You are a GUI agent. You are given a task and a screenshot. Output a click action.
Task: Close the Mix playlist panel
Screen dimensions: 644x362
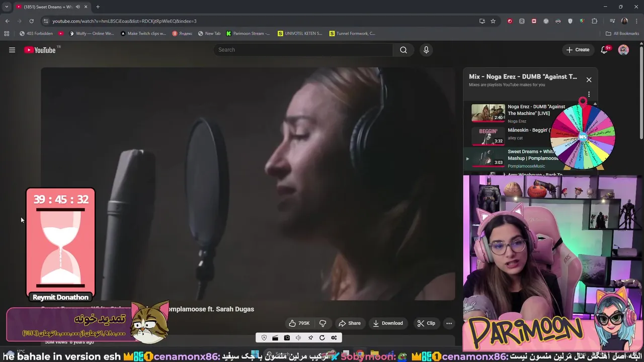click(589, 79)
